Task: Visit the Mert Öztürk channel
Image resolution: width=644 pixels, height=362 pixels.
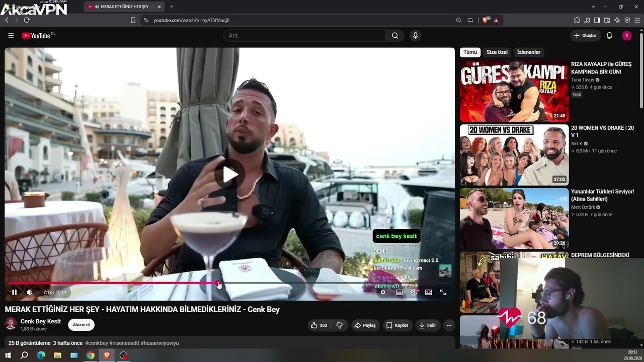Action: click(583, 207)
